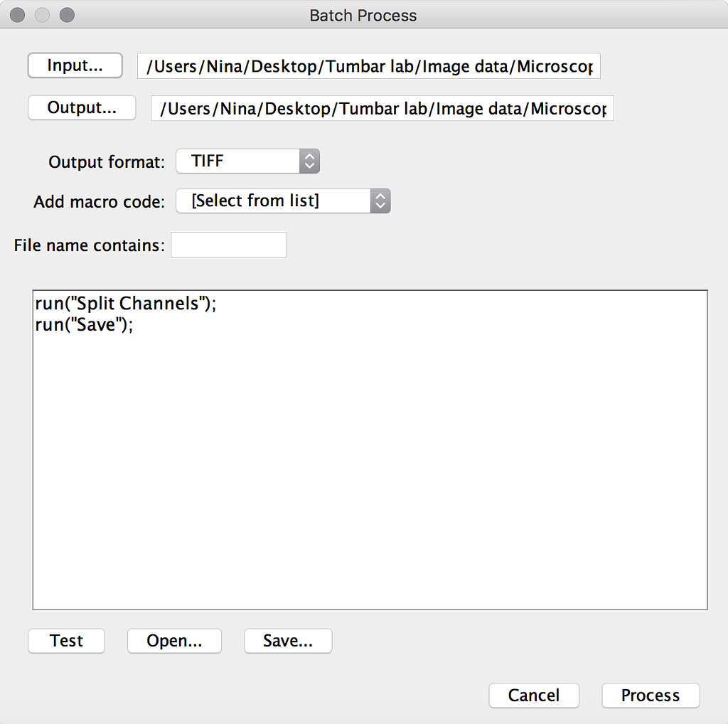Click Cancel to dismiss the Batch Process dialog
The height and width of the screenshot is (724, 728).
(x=534, y=695)
